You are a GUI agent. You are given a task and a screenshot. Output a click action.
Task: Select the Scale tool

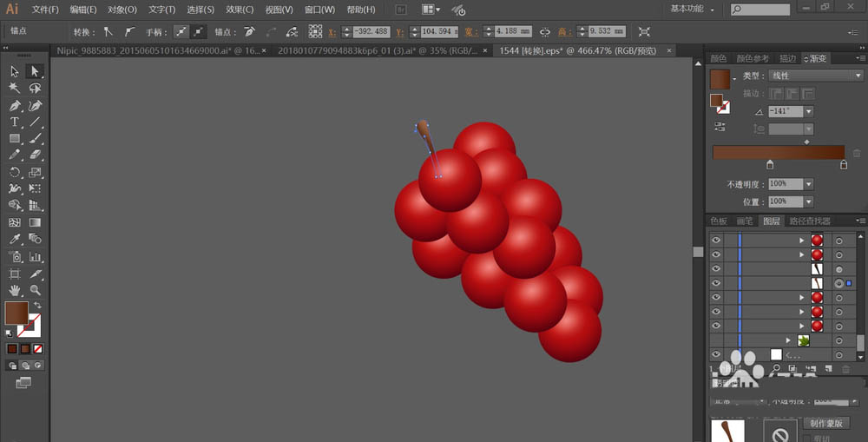click(x=35, y=172)
